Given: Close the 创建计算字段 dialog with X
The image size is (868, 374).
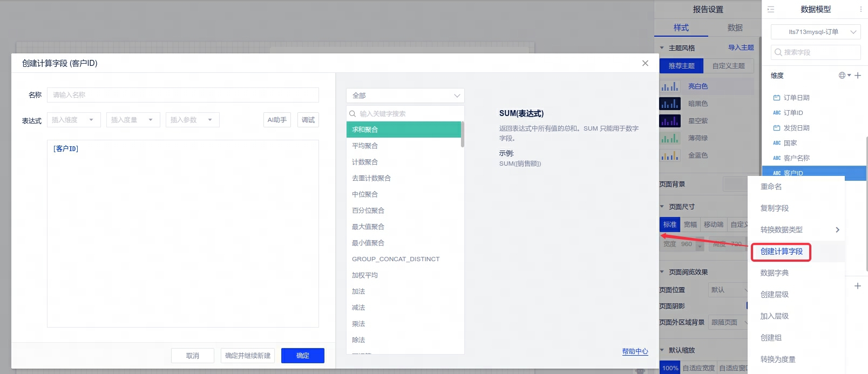Looking at the screenshot, I should [x=645, y=63].
